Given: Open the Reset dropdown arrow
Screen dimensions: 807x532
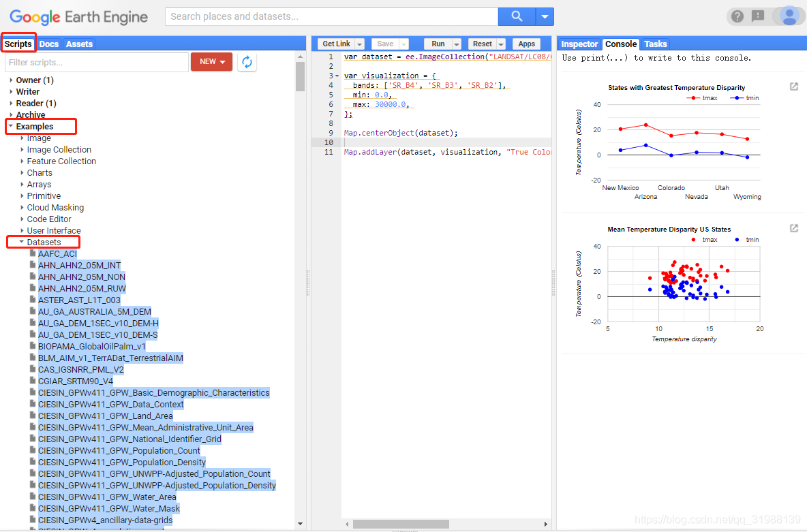Looking at the screenshot, I should pyautogui.click(x=501, y=44).
